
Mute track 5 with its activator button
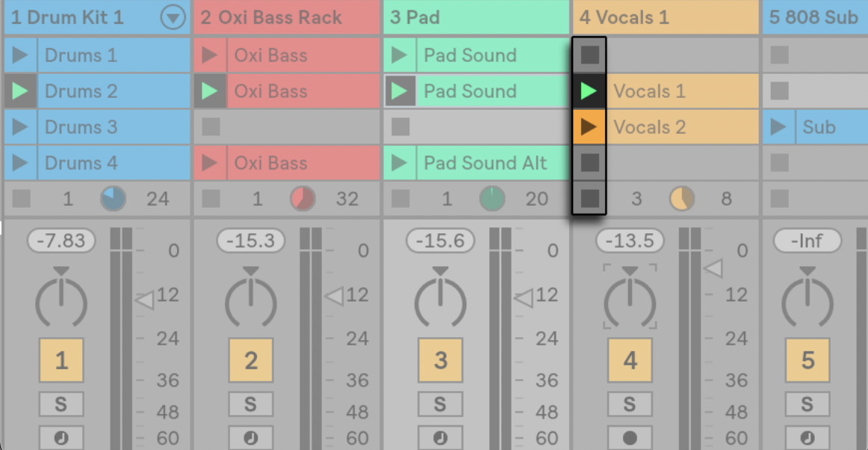[807, 360]
